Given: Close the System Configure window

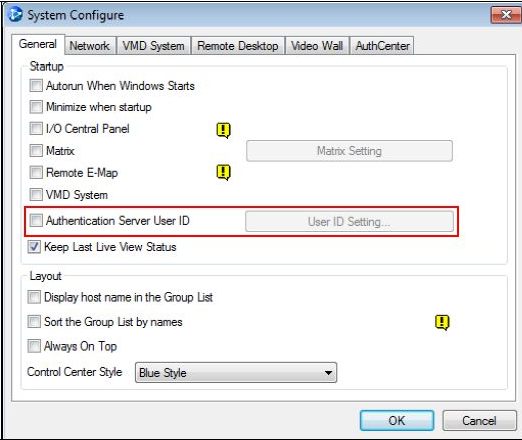Looking at the screenshot, I should tap(506, 15).
